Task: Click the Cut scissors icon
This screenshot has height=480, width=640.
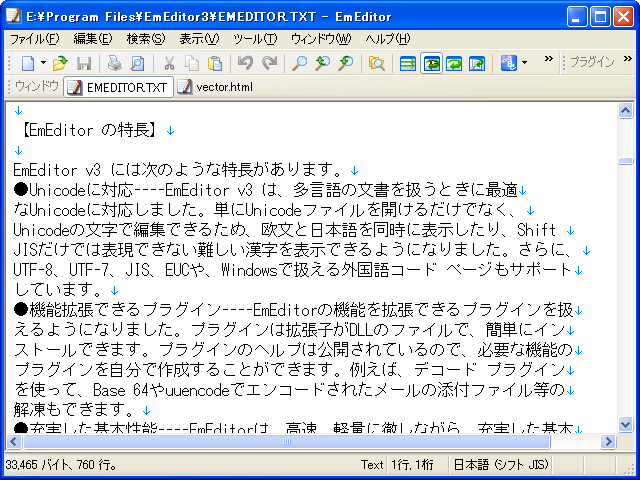Action: click(169, 63)
